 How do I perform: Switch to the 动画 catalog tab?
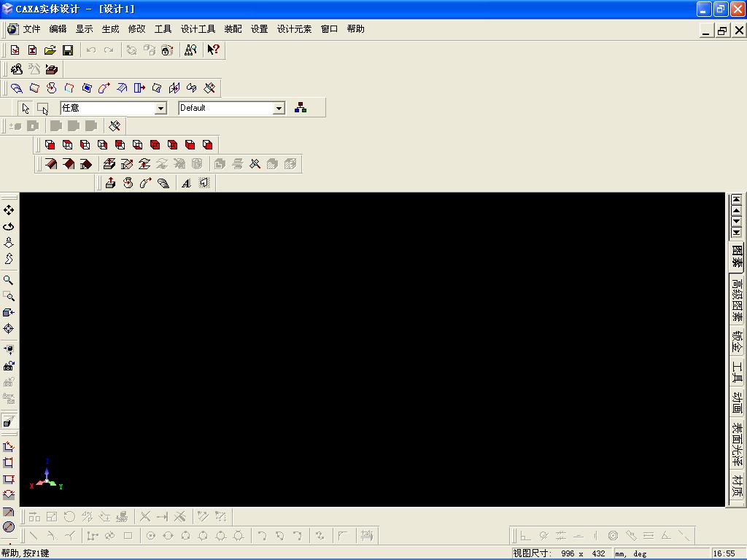(737, 402)
